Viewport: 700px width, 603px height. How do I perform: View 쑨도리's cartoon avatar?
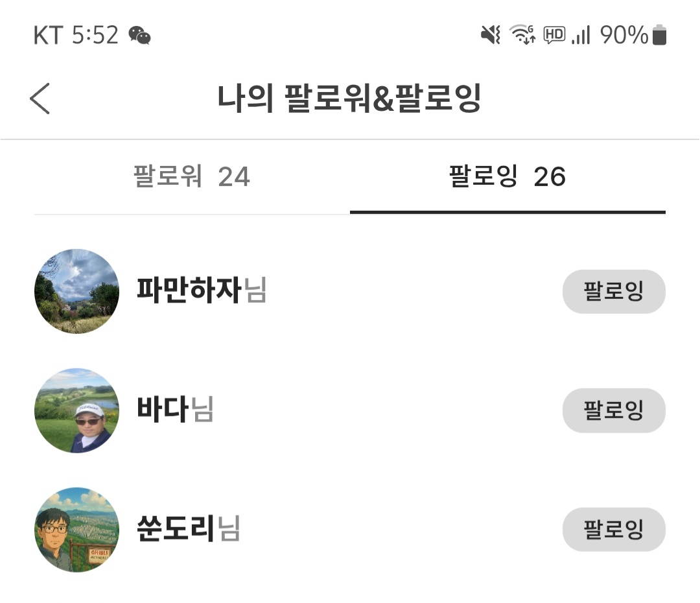point(76,529)
